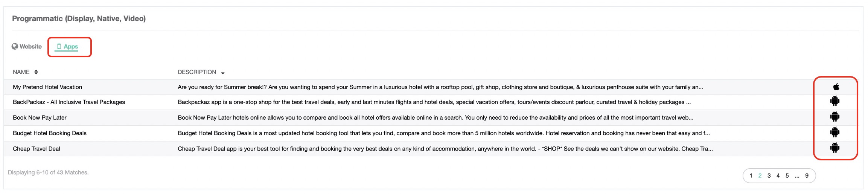Jump to page 4 in pagination

tap(778, 176)
